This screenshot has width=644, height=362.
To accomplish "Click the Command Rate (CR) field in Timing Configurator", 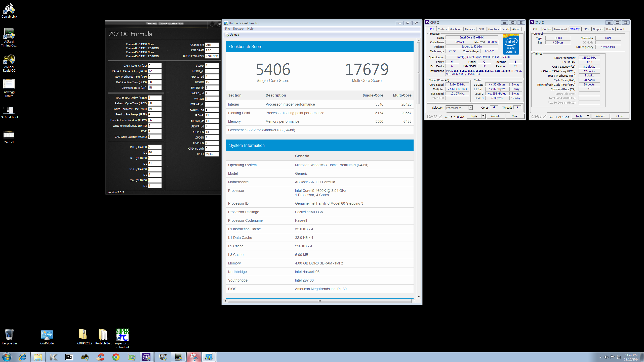I will [155, 88].
